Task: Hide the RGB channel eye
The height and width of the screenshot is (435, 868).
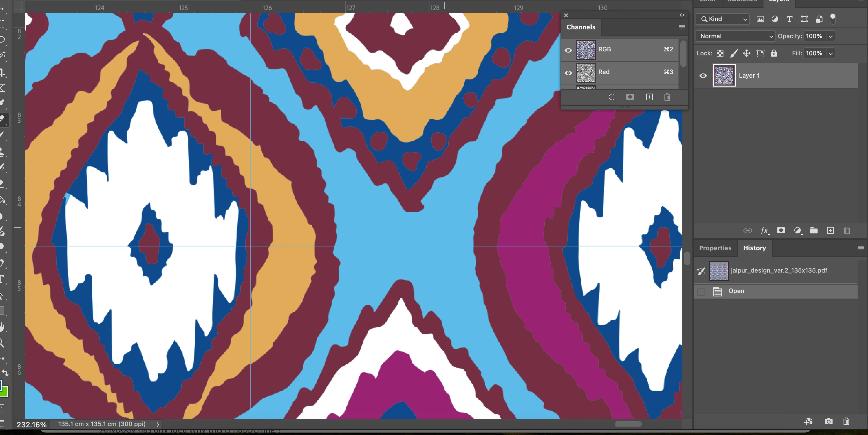Action: pyautogui.click(x=568, y=50)
